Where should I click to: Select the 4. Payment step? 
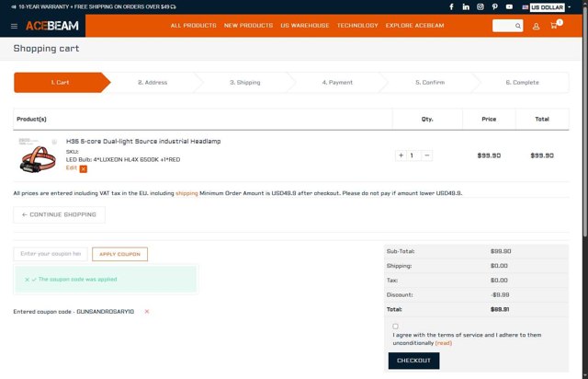click(337, 82)
